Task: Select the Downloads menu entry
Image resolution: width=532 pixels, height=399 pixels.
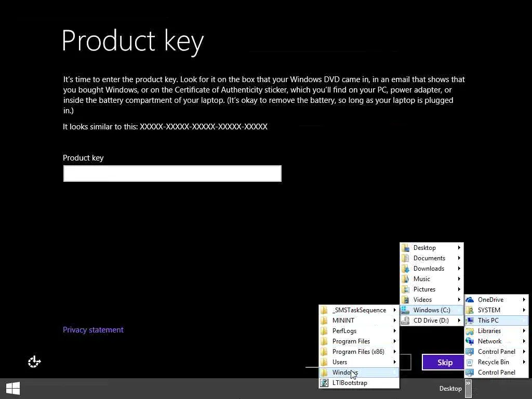Action: (x=432, y=269)
